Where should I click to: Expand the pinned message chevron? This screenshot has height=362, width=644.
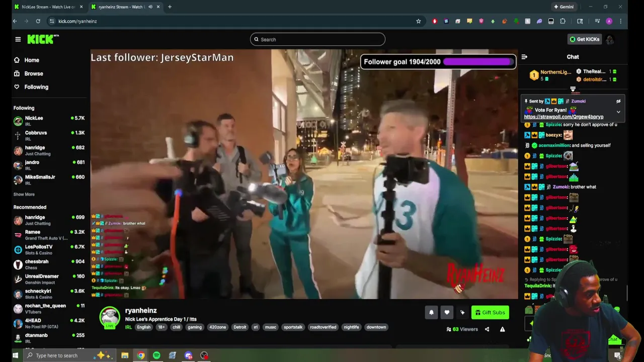point(618,112)
